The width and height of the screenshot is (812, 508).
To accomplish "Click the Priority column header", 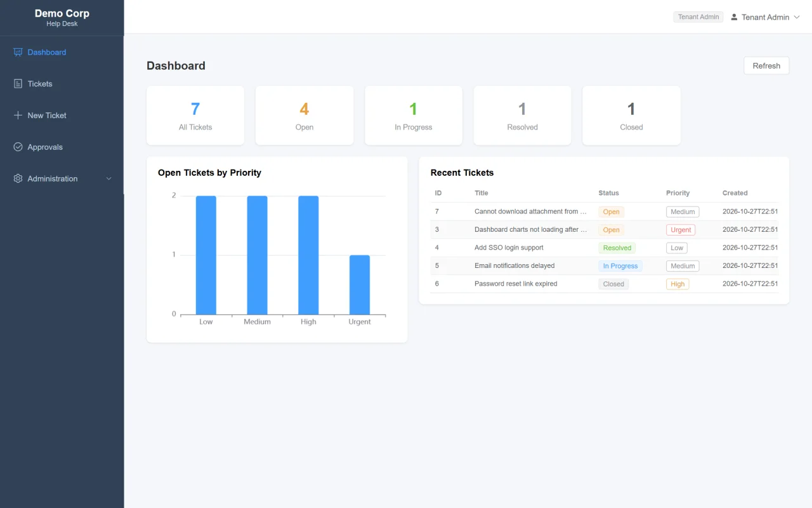I will tap(678, 193).
